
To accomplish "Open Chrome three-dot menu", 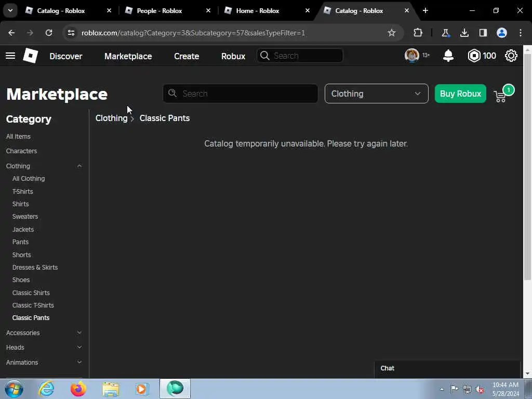I will click(521, 33).
